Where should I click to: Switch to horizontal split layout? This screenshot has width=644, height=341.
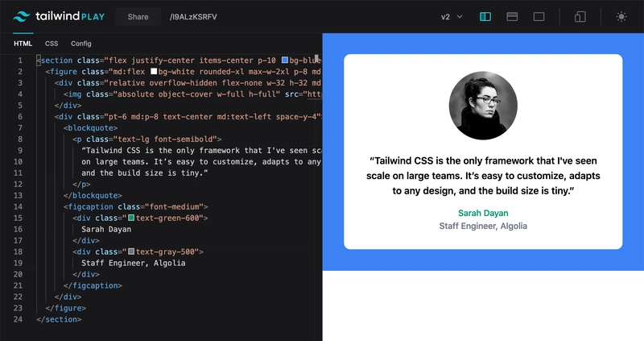[511, 16]
